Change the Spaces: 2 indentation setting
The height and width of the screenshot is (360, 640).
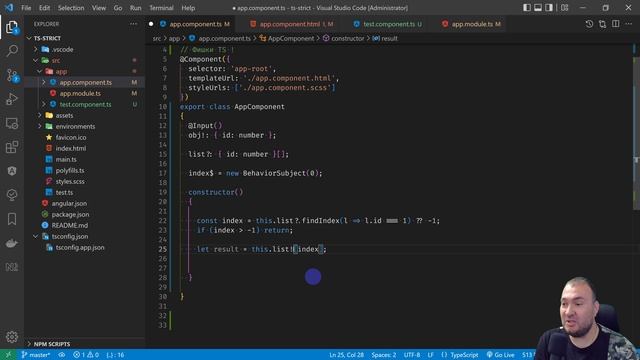pyautogui.click(x=384, y=355)
